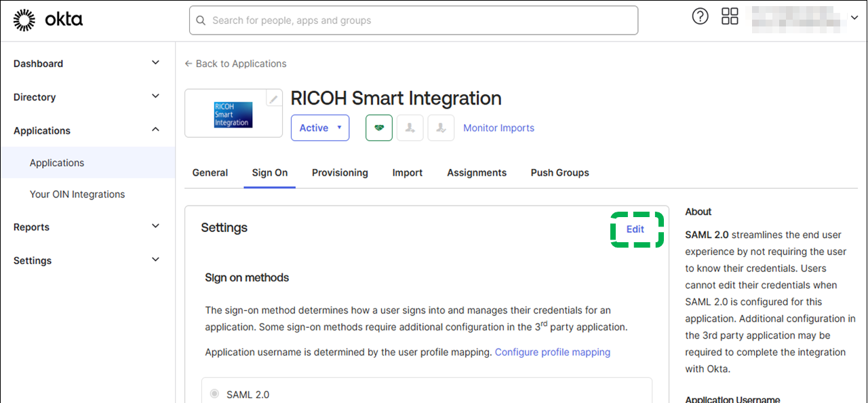Click the assign user person icon

pos(410,128)
